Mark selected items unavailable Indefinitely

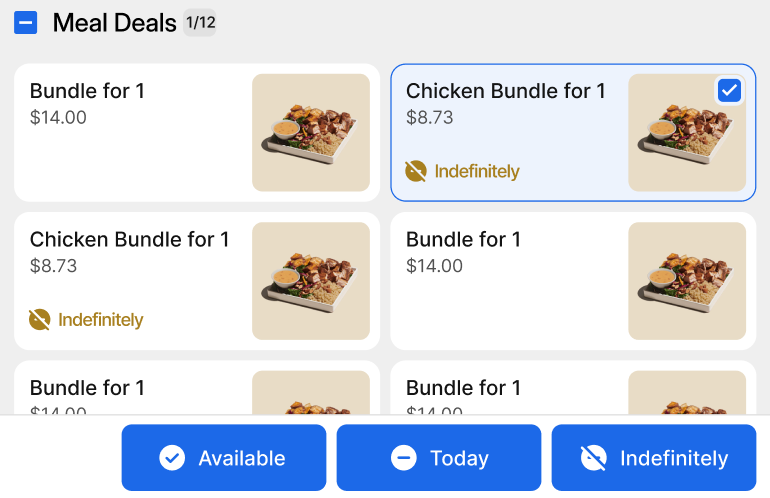[653, 458]
